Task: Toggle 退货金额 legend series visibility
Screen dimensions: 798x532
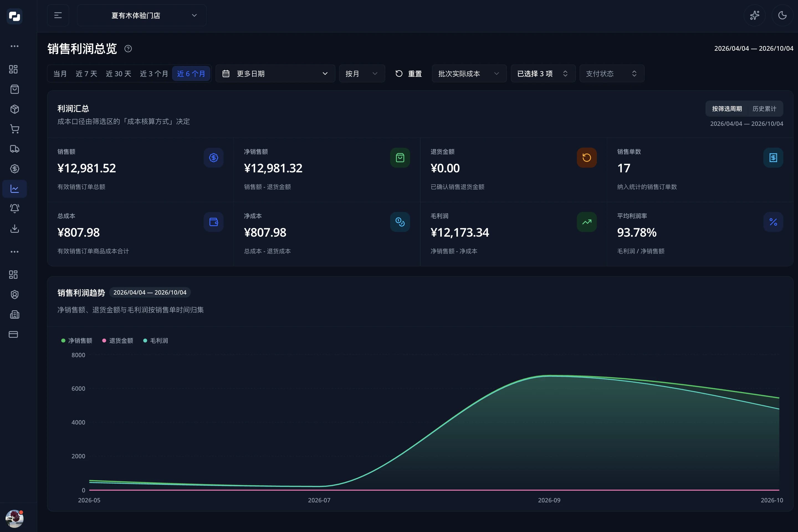Action: tap(118, 341)
